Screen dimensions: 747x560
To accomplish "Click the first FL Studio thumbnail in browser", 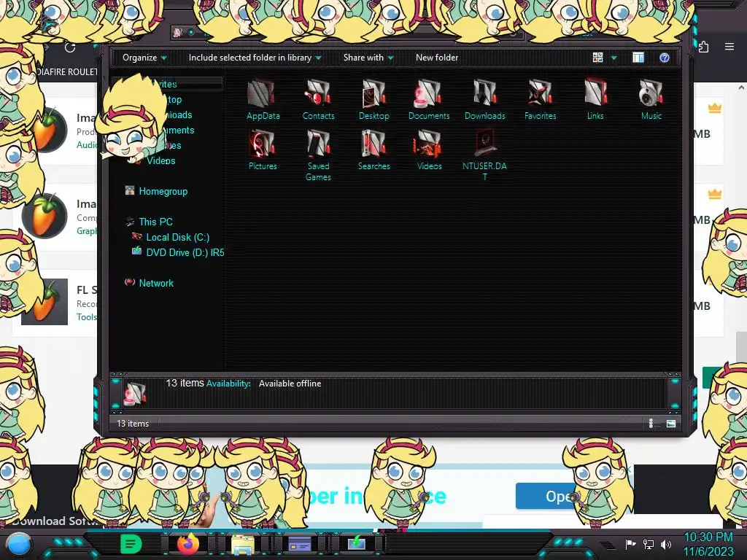I will (50, 130).
